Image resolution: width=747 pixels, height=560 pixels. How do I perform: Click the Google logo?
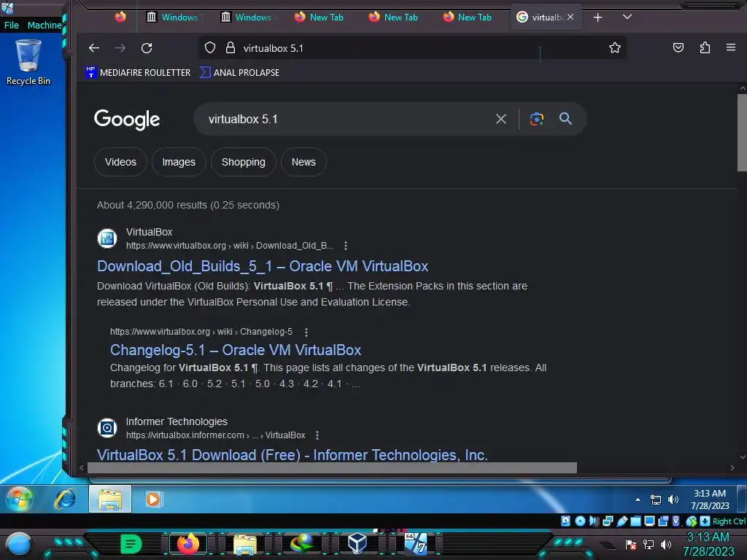click(127, 120)
